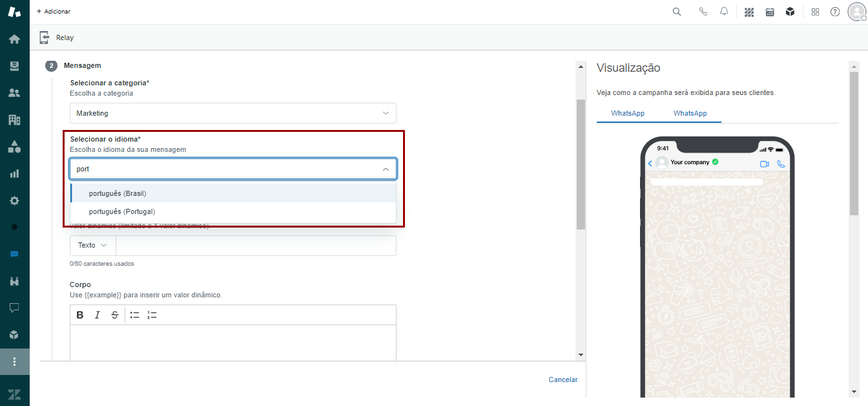The image size is (868, 406).
Task: Click the Cancelar link
Action: [x=563, y=379]
